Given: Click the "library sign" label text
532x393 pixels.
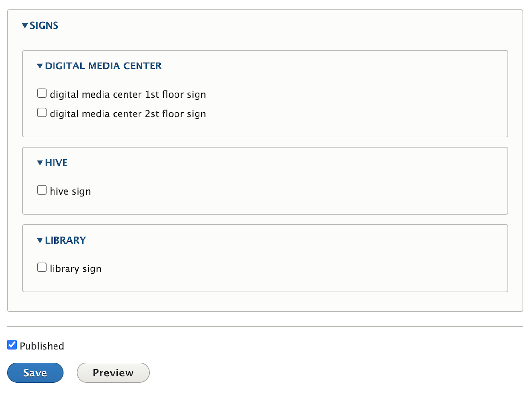Looking at the screenshot, I should 76,268.
